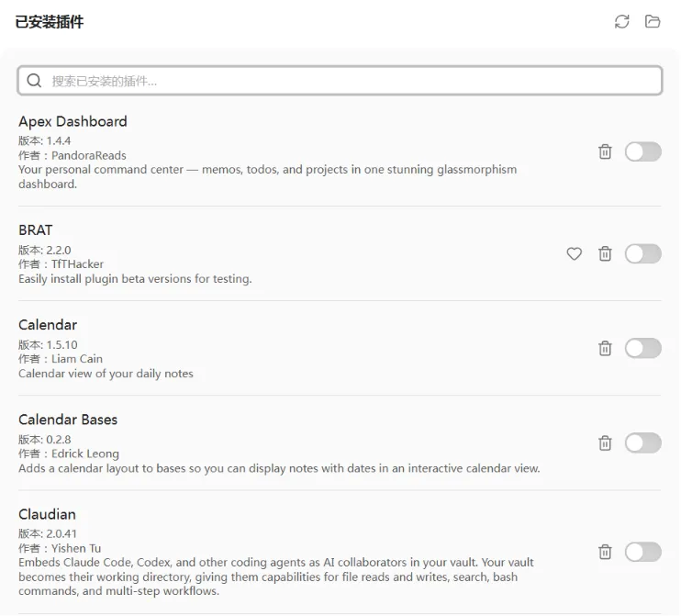Click the author TfTHacker text
This screenshot has width=681, height=616.
coord(61,264)
